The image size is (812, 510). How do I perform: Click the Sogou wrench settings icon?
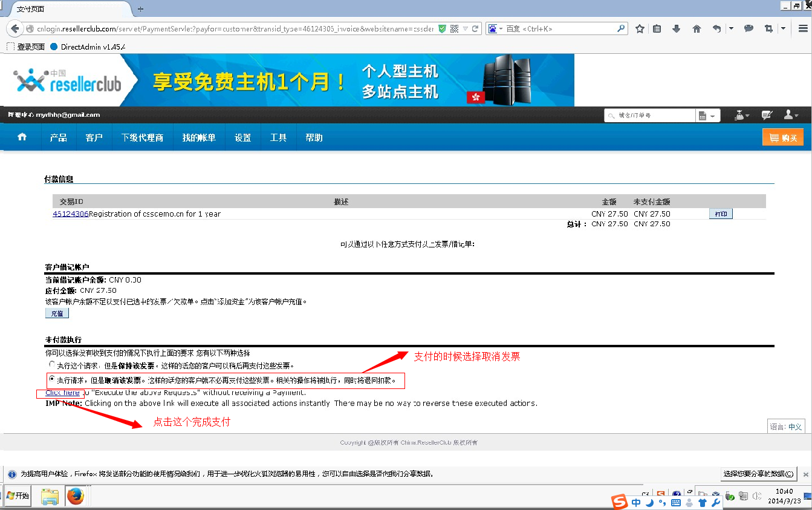click(x=715, y=502)
